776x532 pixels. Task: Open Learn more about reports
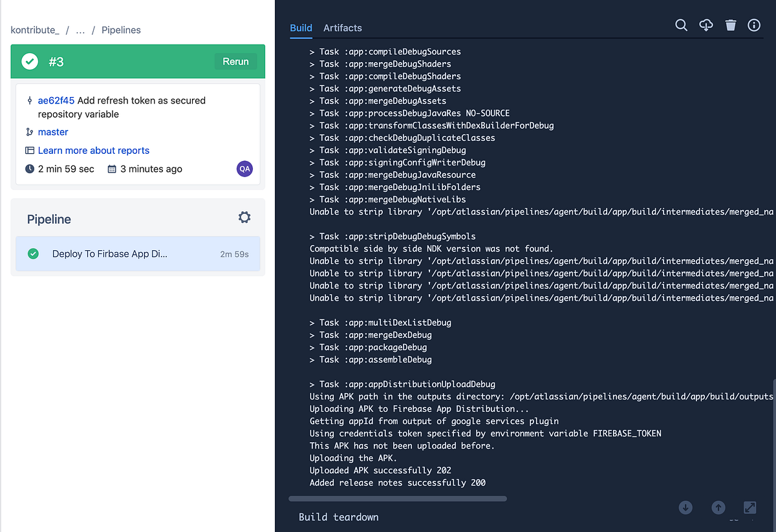(x=93, y=150)
